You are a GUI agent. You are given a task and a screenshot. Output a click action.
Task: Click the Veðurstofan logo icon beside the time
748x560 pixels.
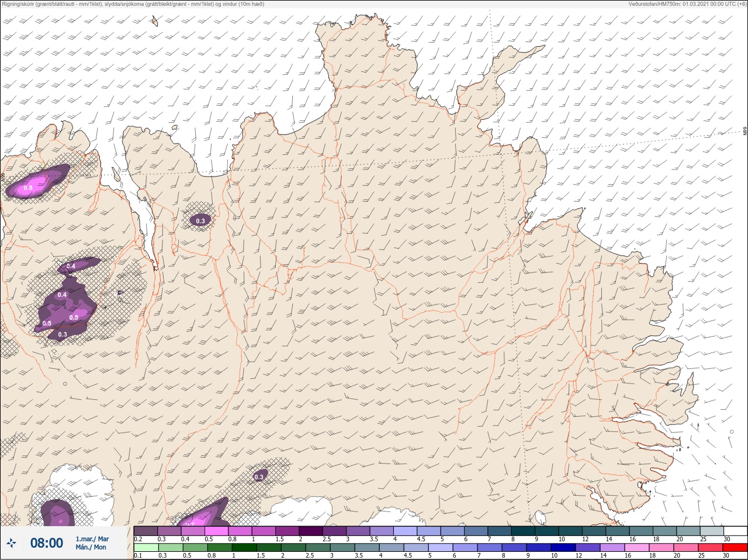11,543
